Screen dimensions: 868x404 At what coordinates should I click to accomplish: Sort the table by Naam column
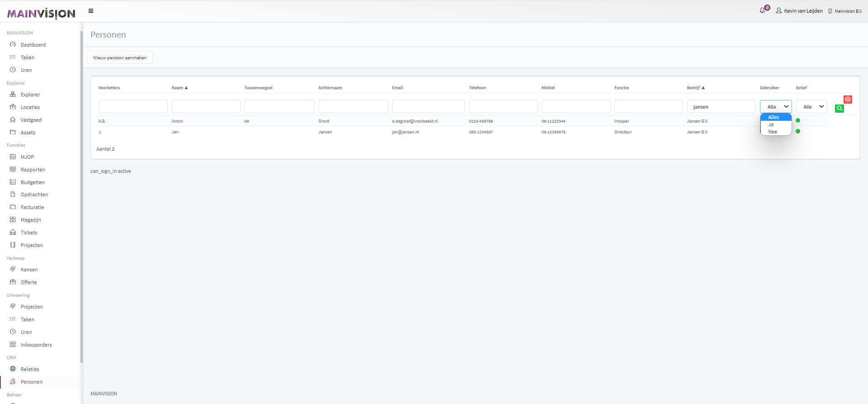pyautogui.click(x=179, y=88)
